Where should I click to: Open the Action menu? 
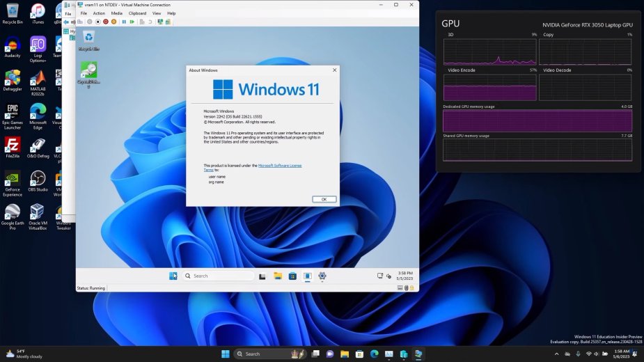[99, 13]
